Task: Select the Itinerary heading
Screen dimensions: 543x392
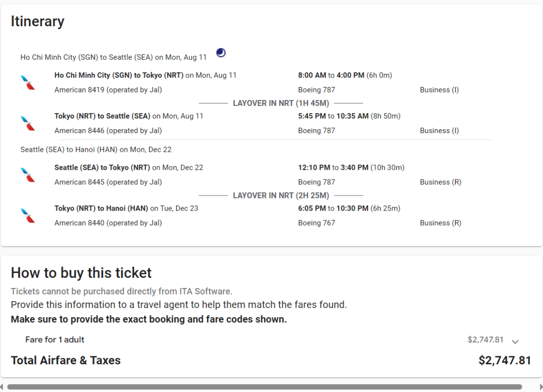Action: (x=37, y=22)
